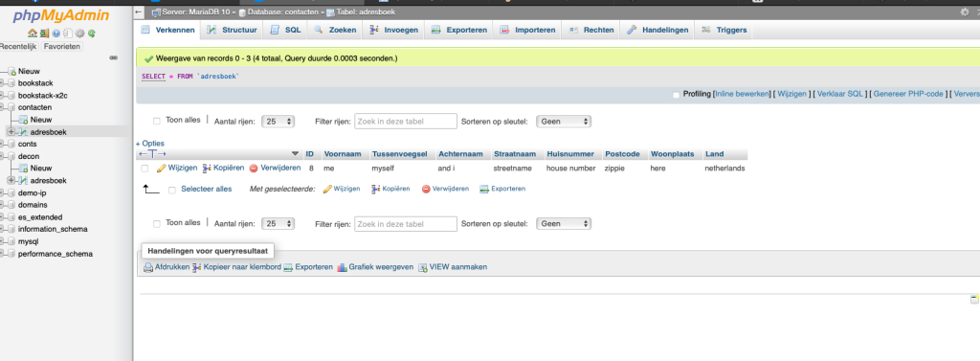Click the Inline bewerken link
Image resolution: width=980 pixels, height=361 pixels.
(742, 94)
